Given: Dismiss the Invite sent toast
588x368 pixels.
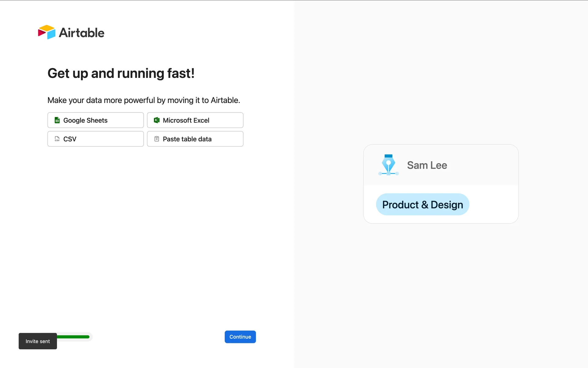Looking at the screenshot, I should click(38, 341).
